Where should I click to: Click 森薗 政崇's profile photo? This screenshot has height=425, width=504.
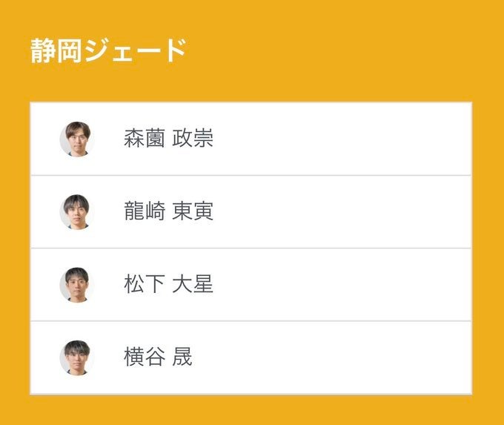click(75, 139)
